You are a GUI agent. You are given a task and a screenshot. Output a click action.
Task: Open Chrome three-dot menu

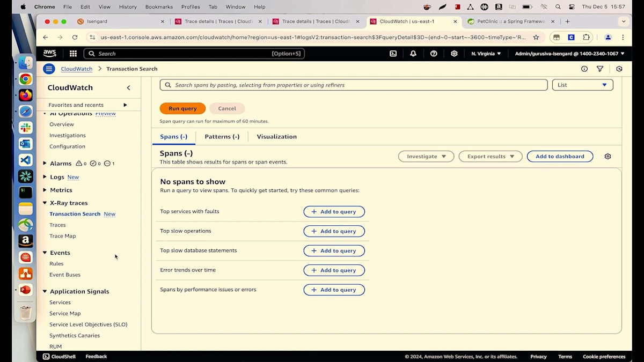point(623,37)
